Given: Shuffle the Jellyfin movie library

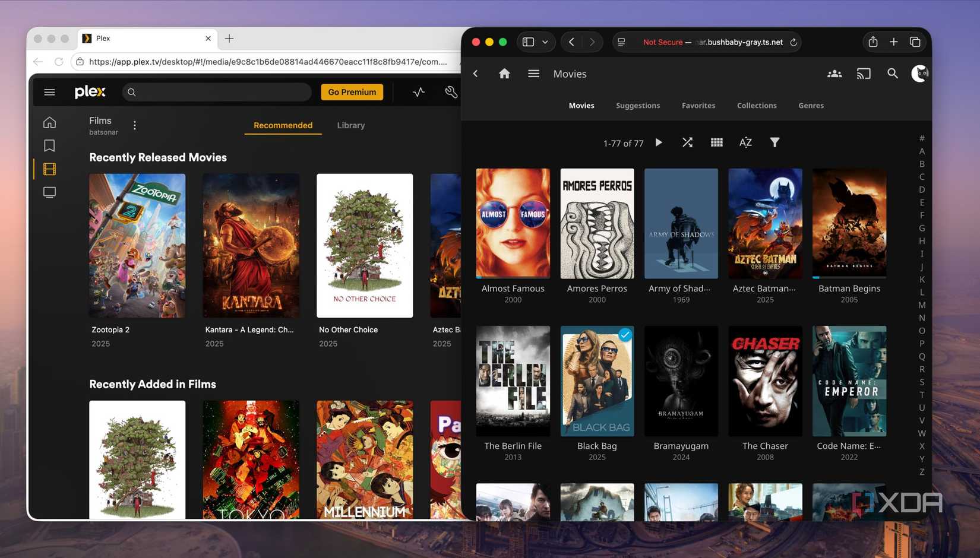Looking at the screenshot, I should tap(687, 142).
